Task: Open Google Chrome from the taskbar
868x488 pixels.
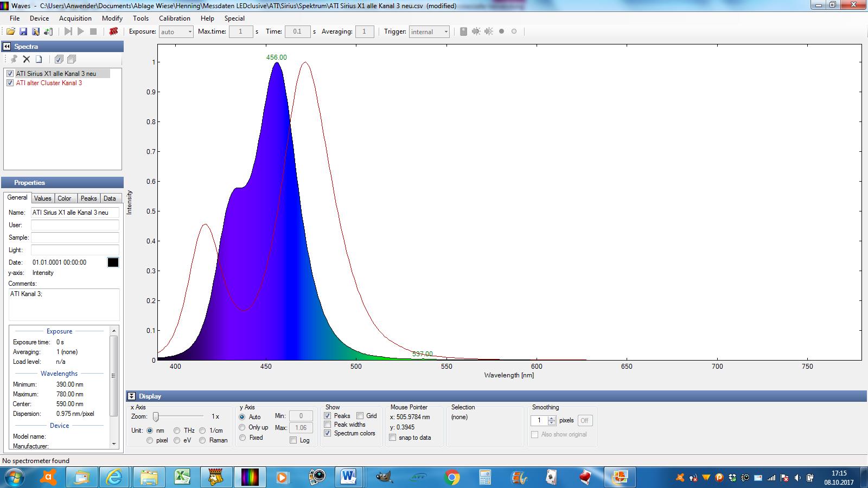Action: 451,477
